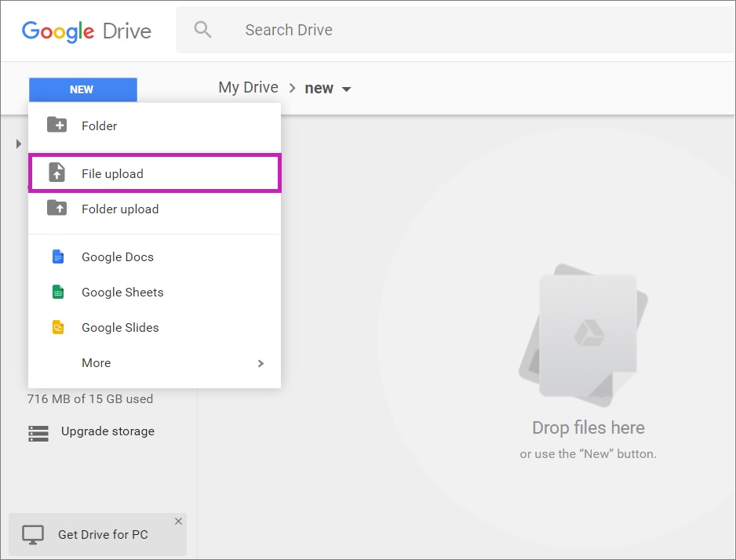Screen dimensions: 736x560
Task: Click the search magnifier icon
Action: (202, 30)
